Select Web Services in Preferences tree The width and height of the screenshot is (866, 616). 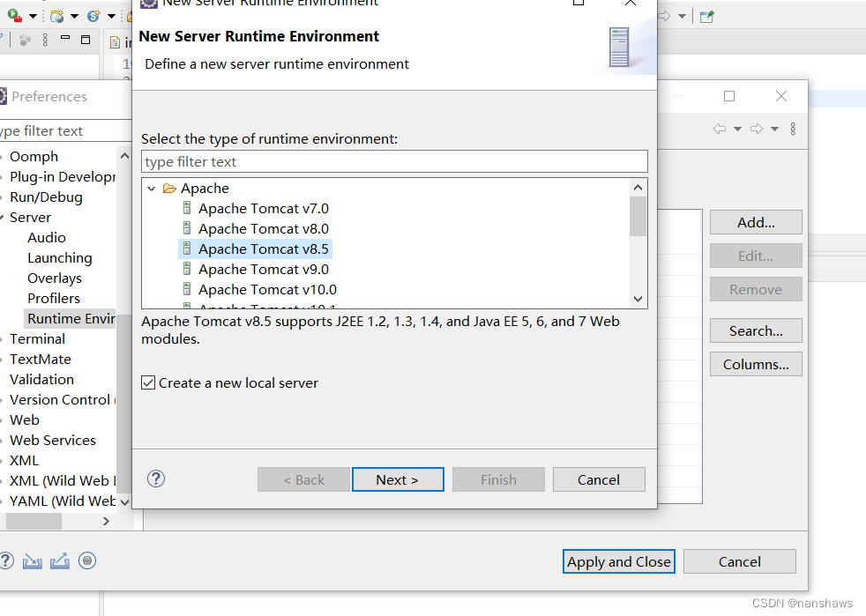pyautogui.click(x=52, y=441)
